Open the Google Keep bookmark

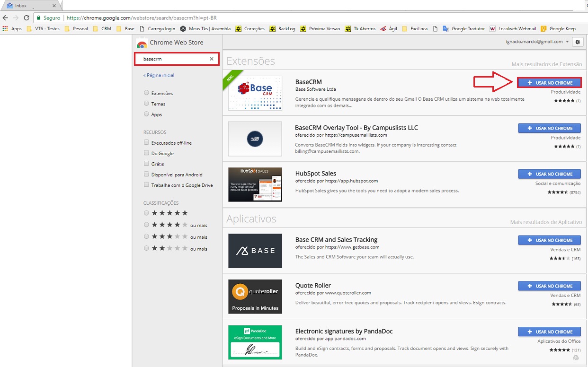[x=558, y=29]
